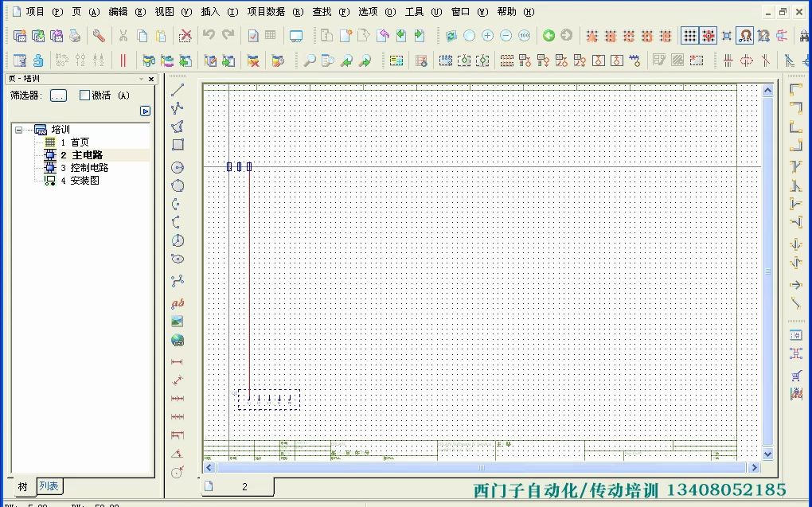This screenshot has width=812, height=507.
Task: Toggle the grid display button on the toolbar
Action: (691, 36)
